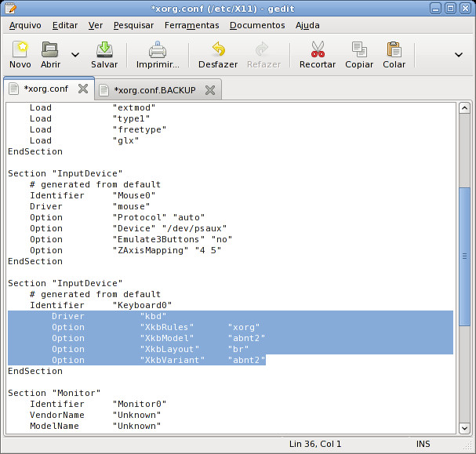The image size is (476, 454).
Task: Click ModelName "Unknown" line
Action: 95,426
